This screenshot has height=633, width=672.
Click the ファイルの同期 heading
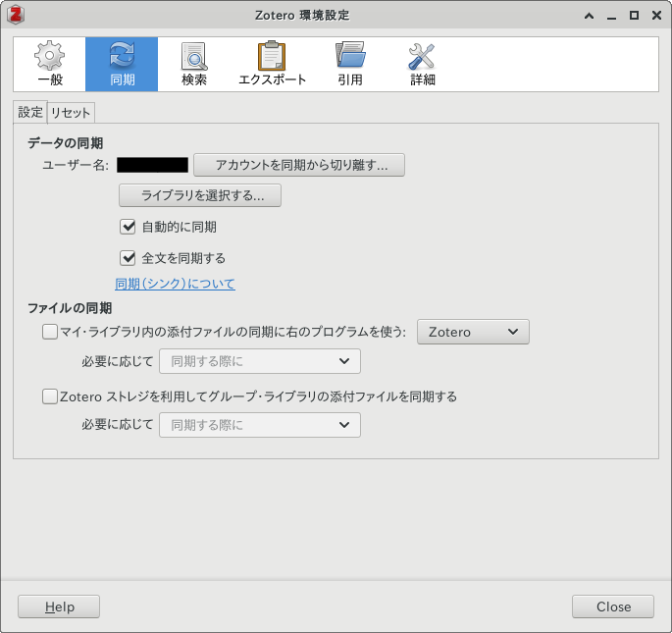70,308
